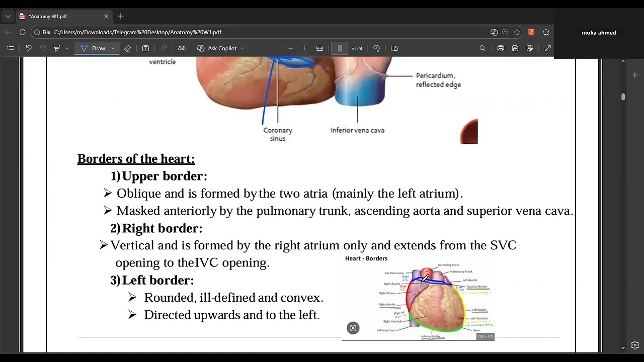This screenshot has width=644, height=362.
Task: Click 'Inferior vena cava' label
Action: pyautogui.click(x=357, y=130)
